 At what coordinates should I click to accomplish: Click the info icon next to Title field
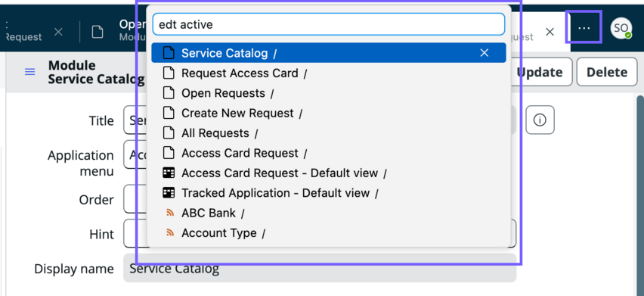click(540, 120)
